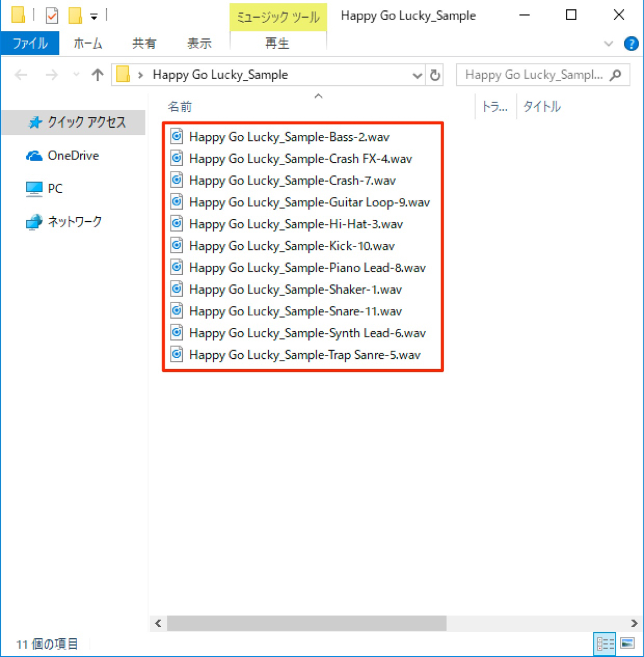The height and width of the screenshot is (657, 644).
Task: Click the folder icon in the address bar
Action: pos(123,75)
